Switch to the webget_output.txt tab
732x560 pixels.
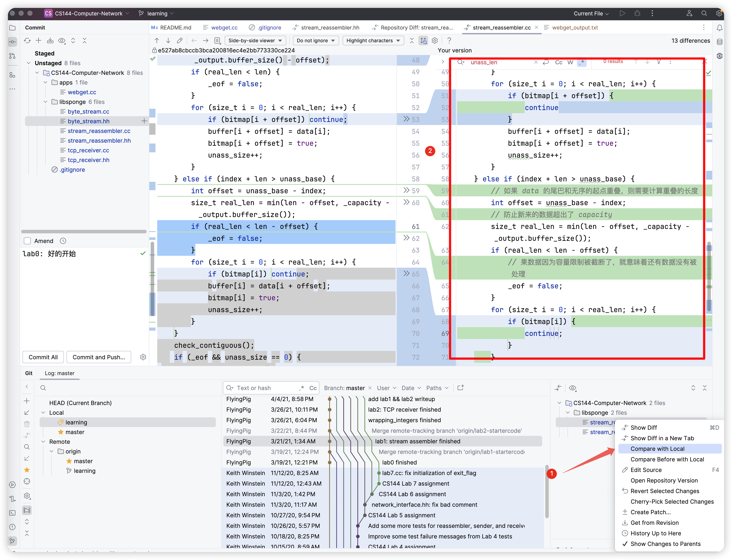tap(571, 28)
